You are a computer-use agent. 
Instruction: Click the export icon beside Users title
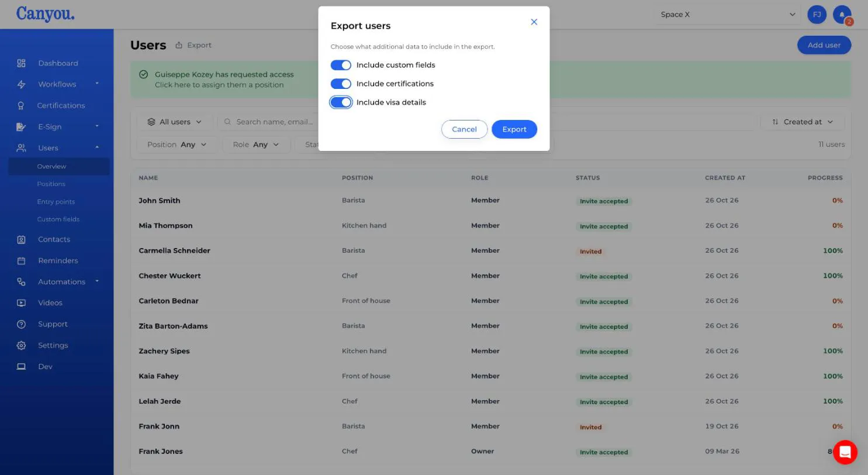click(179, 45)
